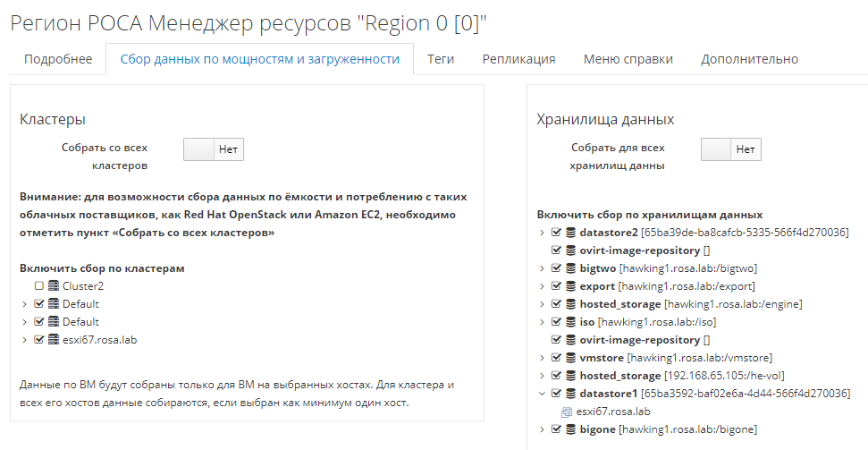Uncheck the iso datastore checkbox
Viewport: 868px width, 450px height.
click(556, 322)
